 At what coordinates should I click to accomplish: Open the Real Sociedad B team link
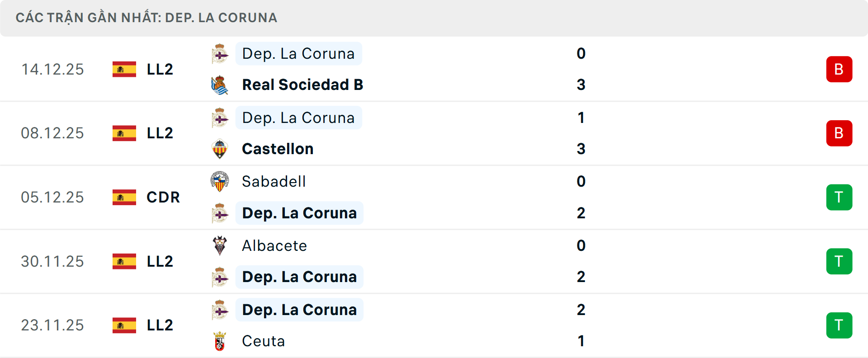click(302, 85)
